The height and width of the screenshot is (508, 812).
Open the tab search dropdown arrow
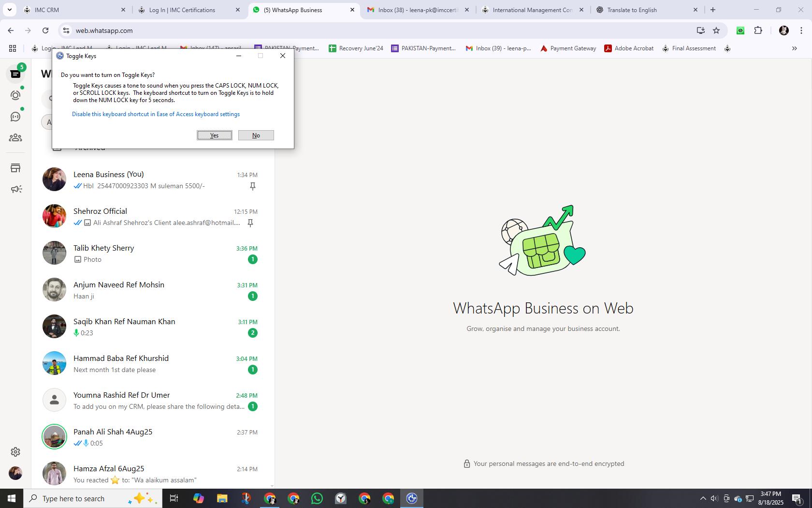tap(9, 10)
